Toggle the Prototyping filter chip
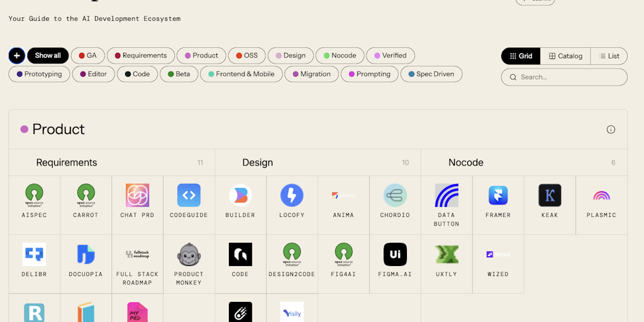Screen dimensions: 644x322 [40, 74]
